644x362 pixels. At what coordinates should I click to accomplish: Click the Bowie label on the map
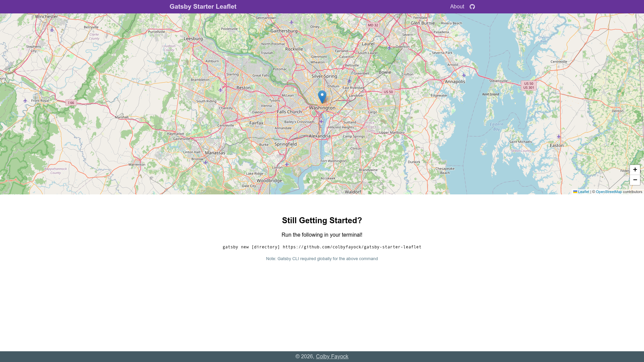(385, 72)
